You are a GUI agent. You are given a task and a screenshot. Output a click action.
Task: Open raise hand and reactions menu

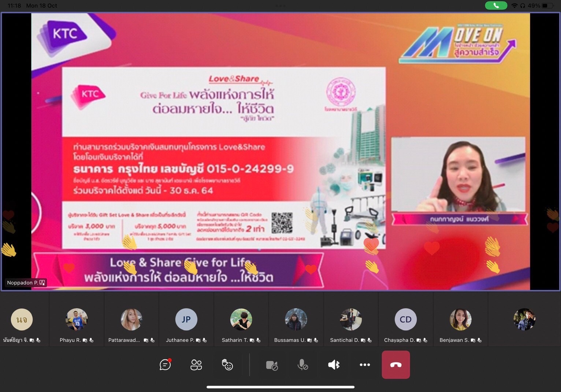tap(227, 365)
